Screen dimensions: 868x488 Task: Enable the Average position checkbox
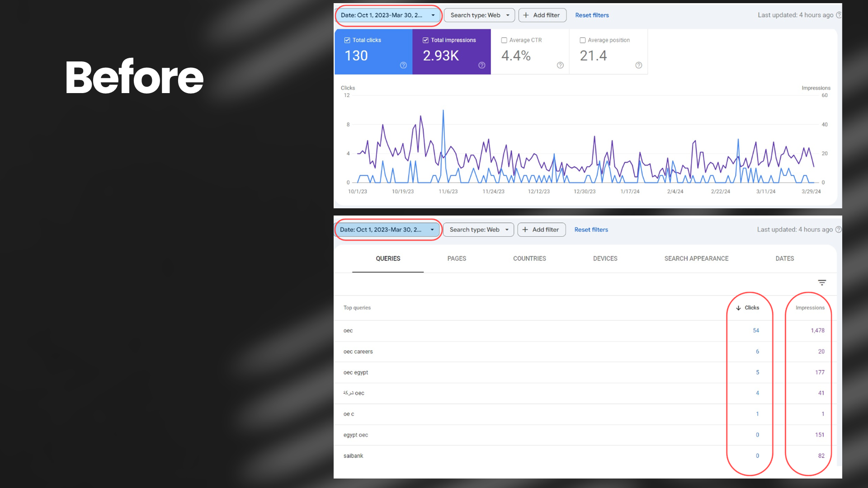pyautogui.click(x=582, y=40)
